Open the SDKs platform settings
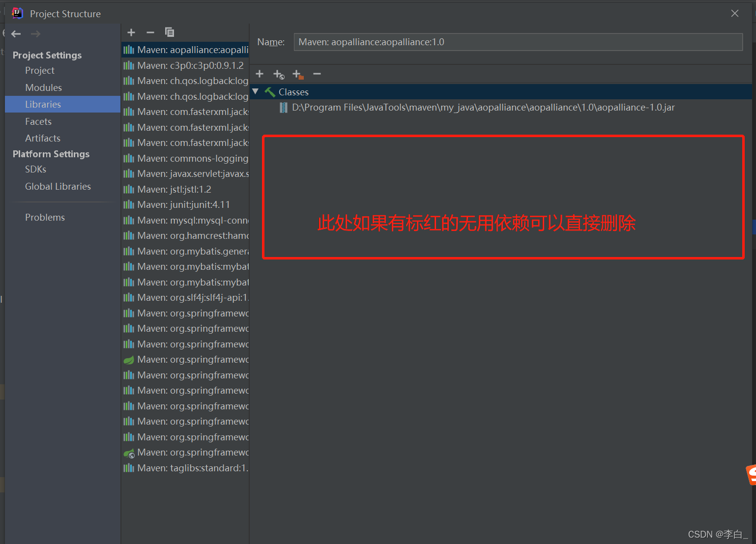Screen dimensions: 756x544 [36, 169]
